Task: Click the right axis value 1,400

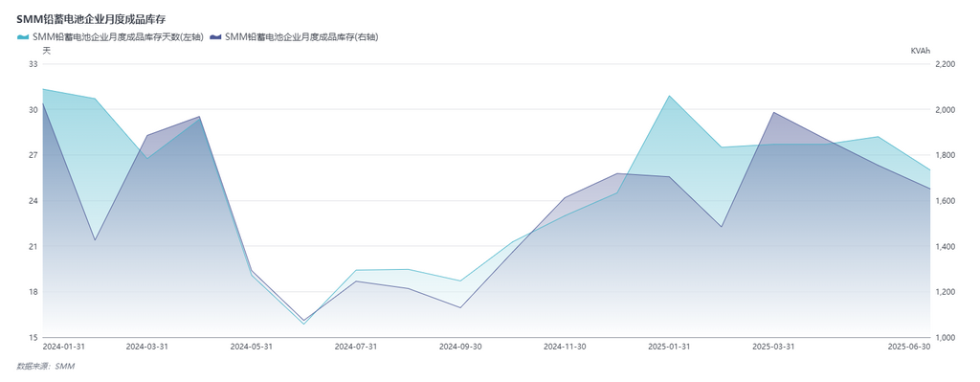Action: (x=945, y=246)
